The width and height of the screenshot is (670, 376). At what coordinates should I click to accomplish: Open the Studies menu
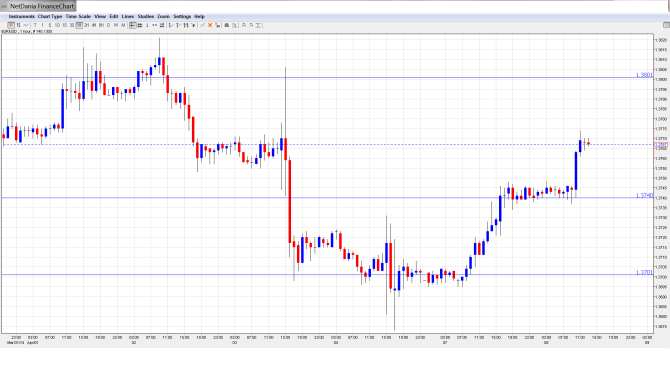[x=146, y=16]
